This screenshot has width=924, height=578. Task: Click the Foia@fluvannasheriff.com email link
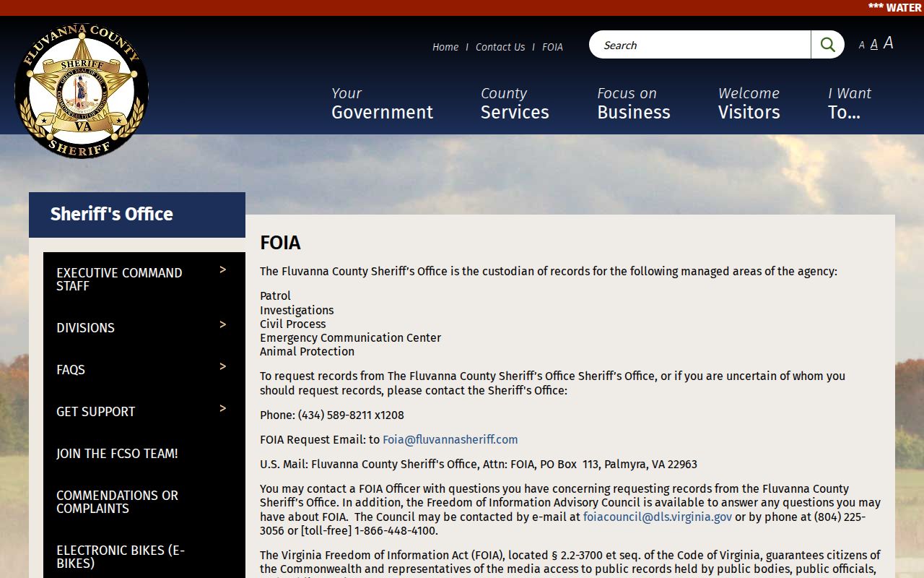450,439
